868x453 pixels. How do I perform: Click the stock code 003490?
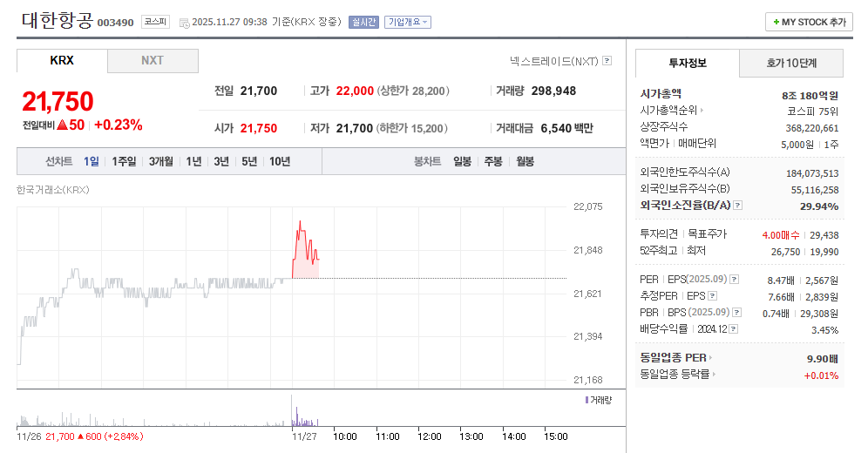pos(116,23)
